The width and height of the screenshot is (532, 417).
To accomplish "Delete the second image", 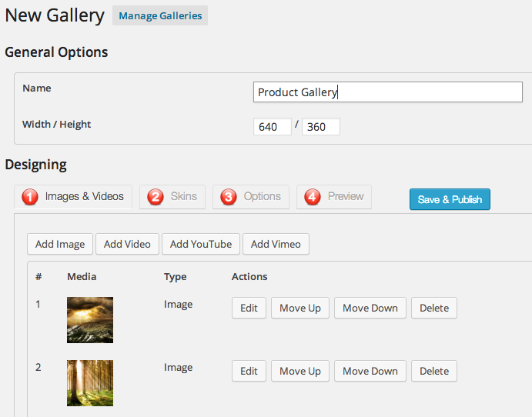I will [434, 371].
